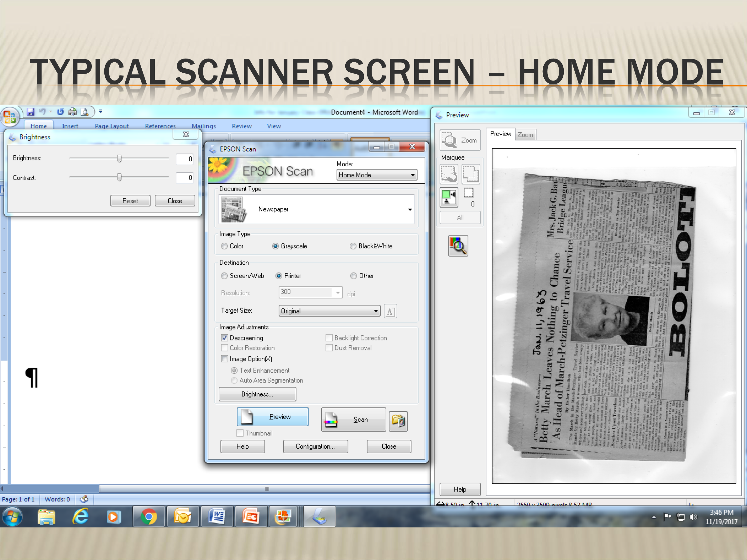Click the Contrast value field

click(184, 178)
